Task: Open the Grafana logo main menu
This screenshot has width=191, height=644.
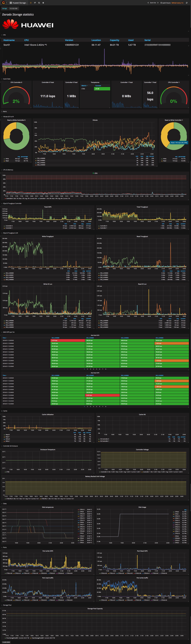Action: [4, 3]
